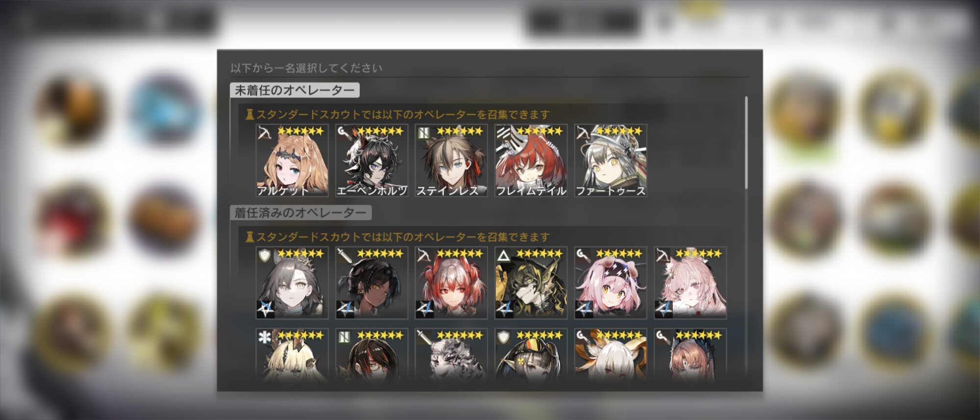Open 未着任のオペレーター section header

tap(294, 90)
